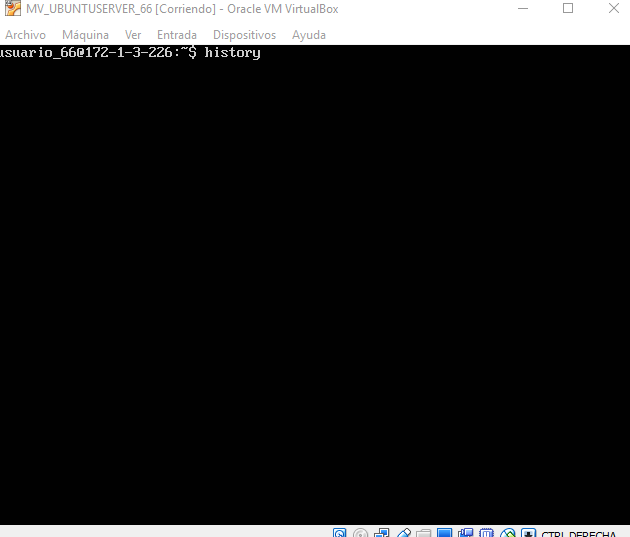Screen dimensions: 630x537
Task: Click the terminal line showing history command
Action: (130, 53)
